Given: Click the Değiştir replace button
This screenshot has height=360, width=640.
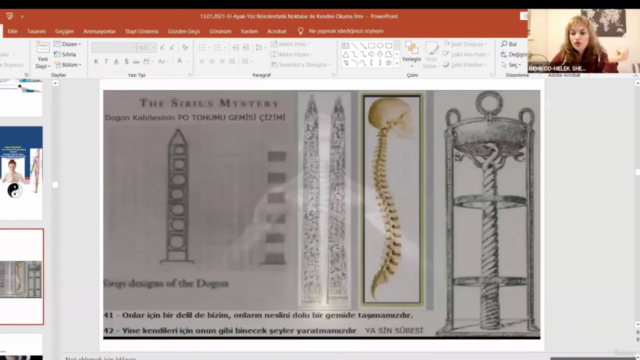Looking at the screenshot, I should pos(514,54).
